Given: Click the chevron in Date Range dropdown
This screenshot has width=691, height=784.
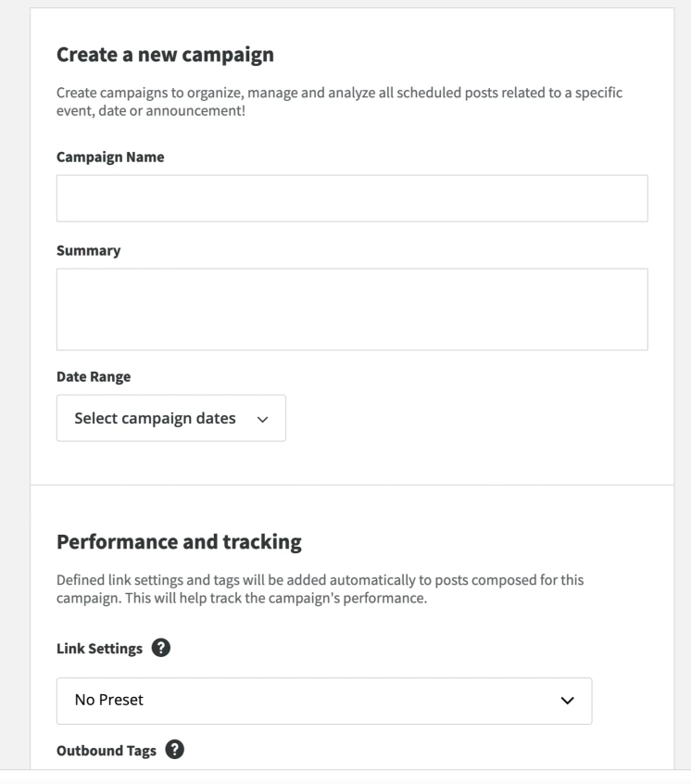Looking at the screenshot, I should point(262,420).
